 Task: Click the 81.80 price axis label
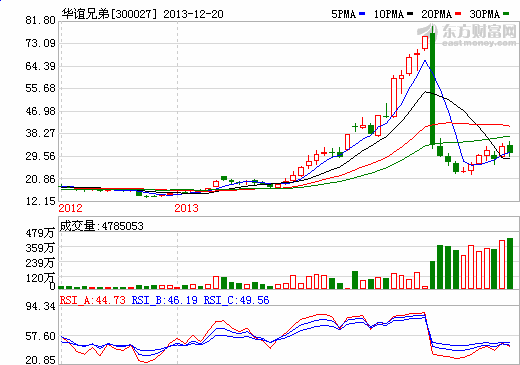point(40,21)
